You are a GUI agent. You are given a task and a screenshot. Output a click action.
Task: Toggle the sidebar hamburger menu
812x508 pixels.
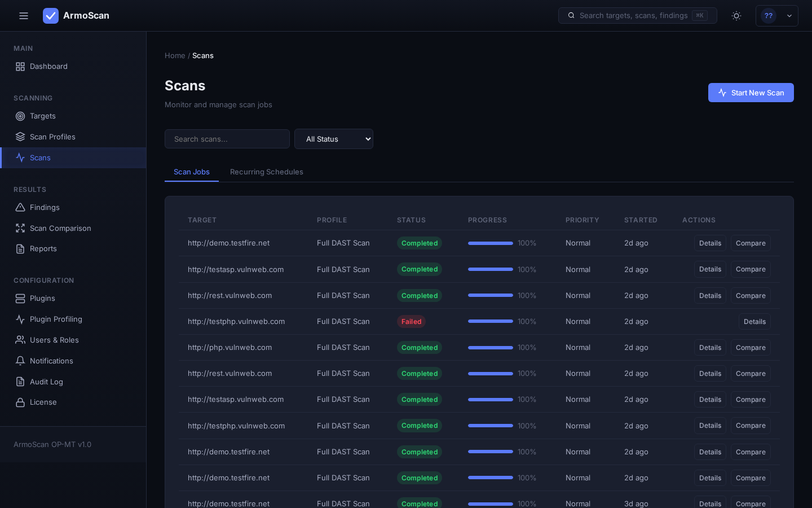24,16
